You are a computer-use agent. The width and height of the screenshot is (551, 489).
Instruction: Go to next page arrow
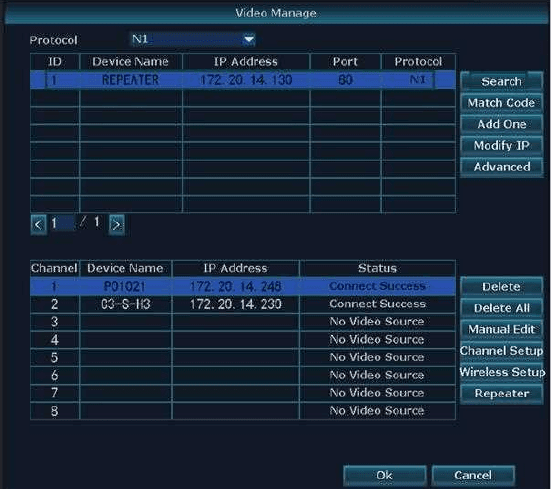(x=117, y=224)
